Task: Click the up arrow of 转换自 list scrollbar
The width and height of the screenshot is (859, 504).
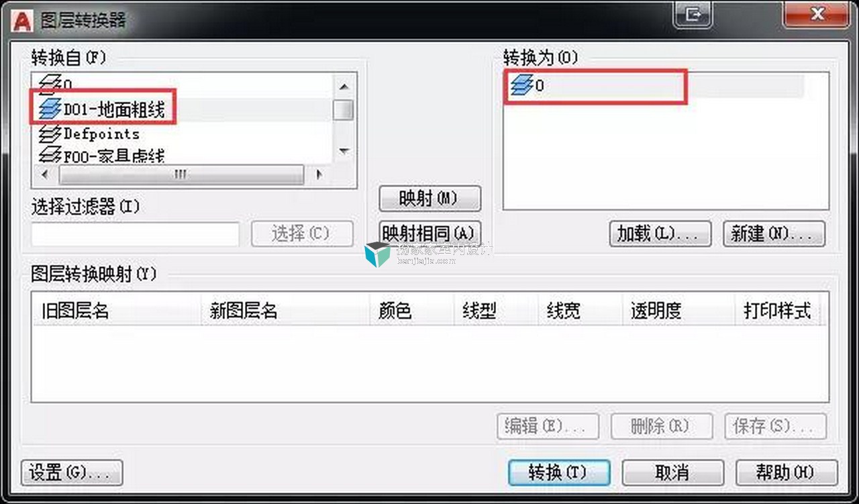Action: tap(344, 87)
